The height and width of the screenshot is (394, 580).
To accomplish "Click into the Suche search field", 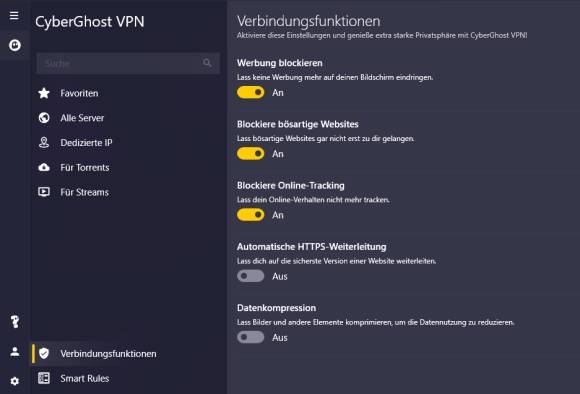I will [128, 63].
